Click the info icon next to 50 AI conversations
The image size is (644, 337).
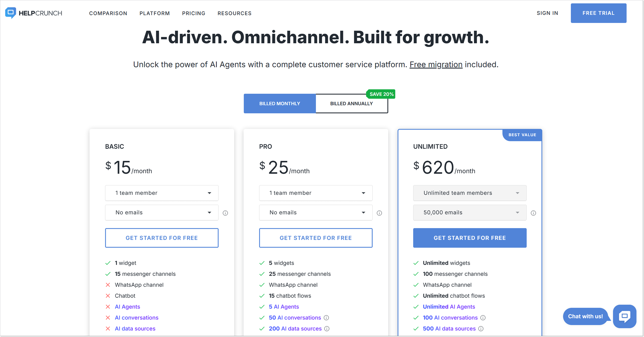click(x=327, y=318)
